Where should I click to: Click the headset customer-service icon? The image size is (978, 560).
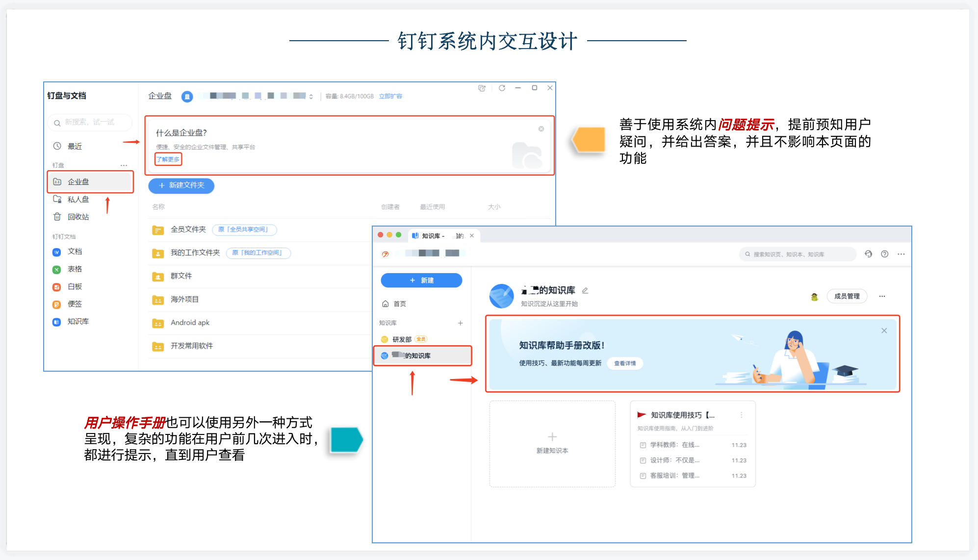point(869,254)
